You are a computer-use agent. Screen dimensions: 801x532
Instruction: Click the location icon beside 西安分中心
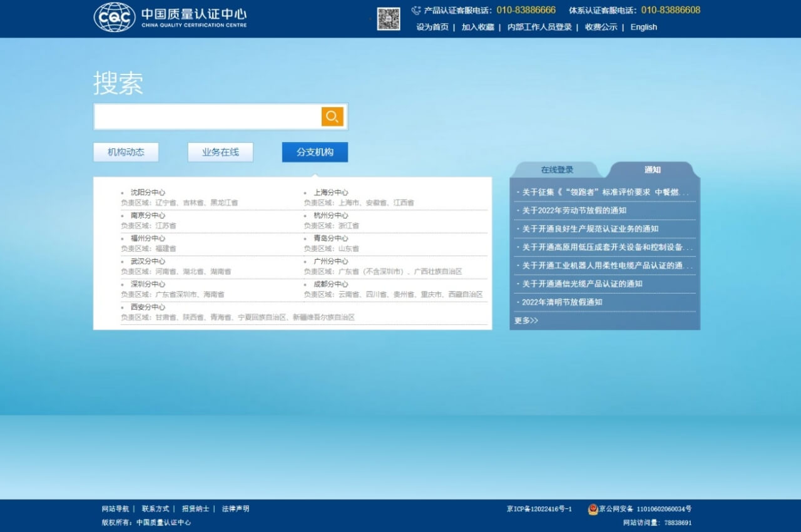pyautogui.click(x=123, y=307)
